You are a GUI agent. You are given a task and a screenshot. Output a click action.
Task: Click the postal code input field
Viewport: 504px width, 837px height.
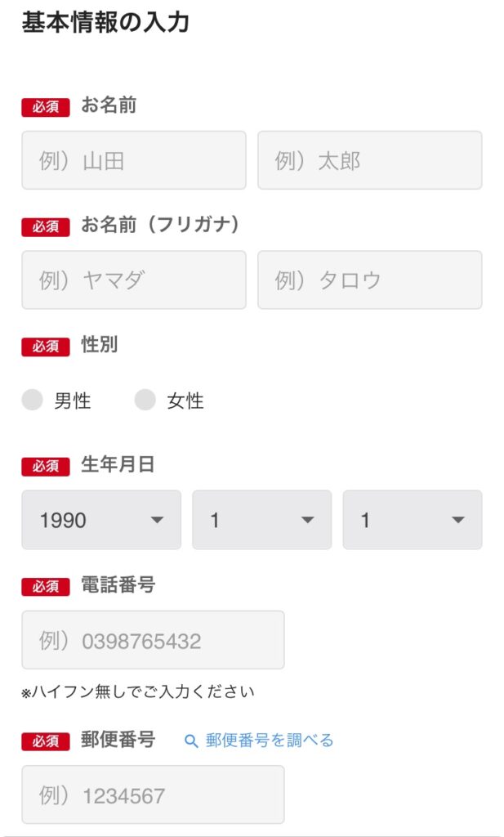(x=153, y=794)
